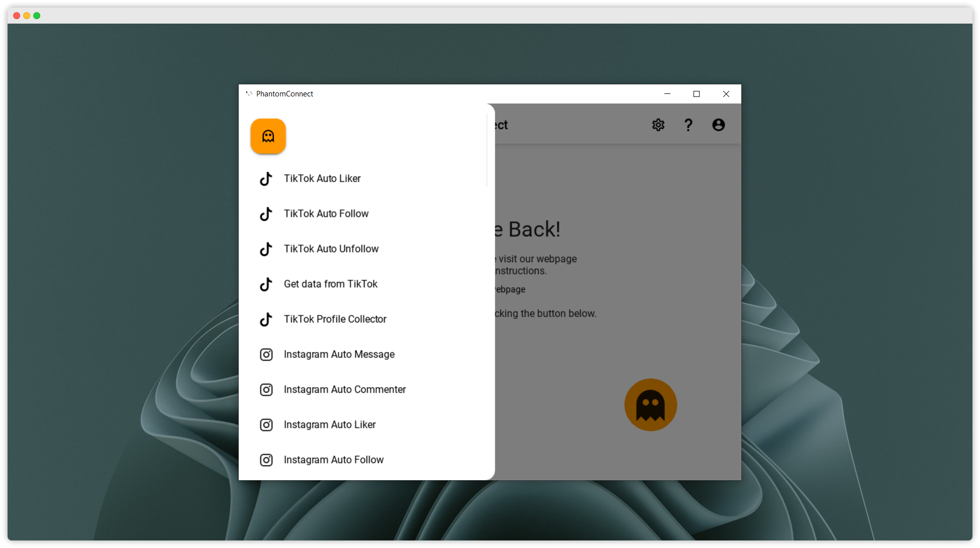980x548 pixels.
Task: Click Instagram icon beside Auto Liker
Action: click(x=266, y=425)
